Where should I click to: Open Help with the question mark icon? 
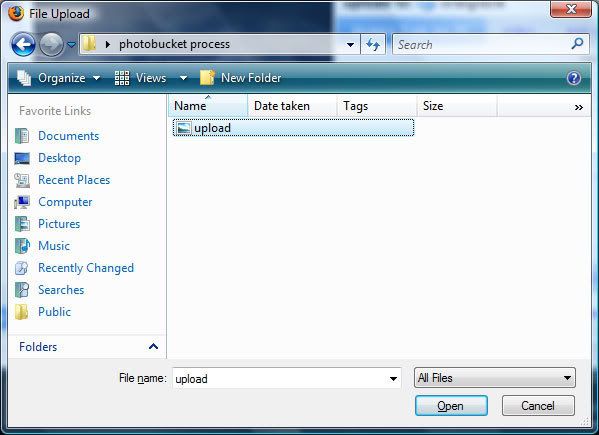[x=574, y=78]
